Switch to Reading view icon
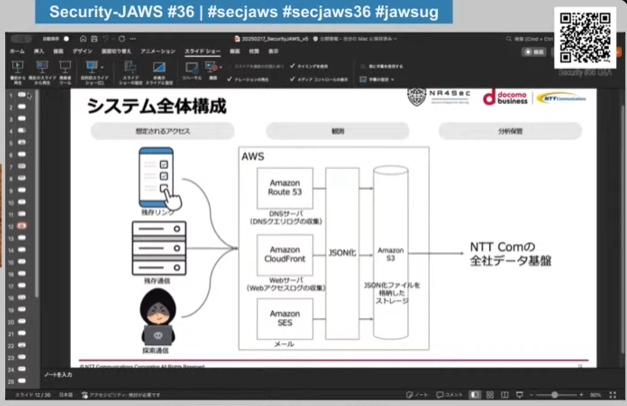627x406 pixels. [505, 395]
